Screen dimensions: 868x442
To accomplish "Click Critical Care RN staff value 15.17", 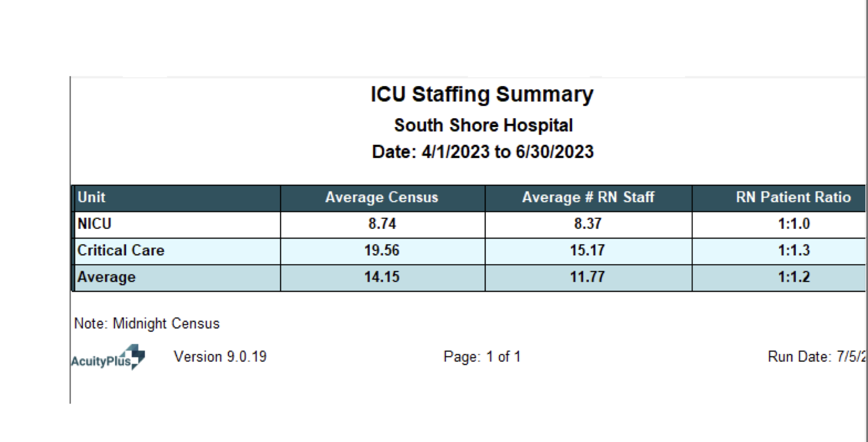I will (x=588, y=250).
